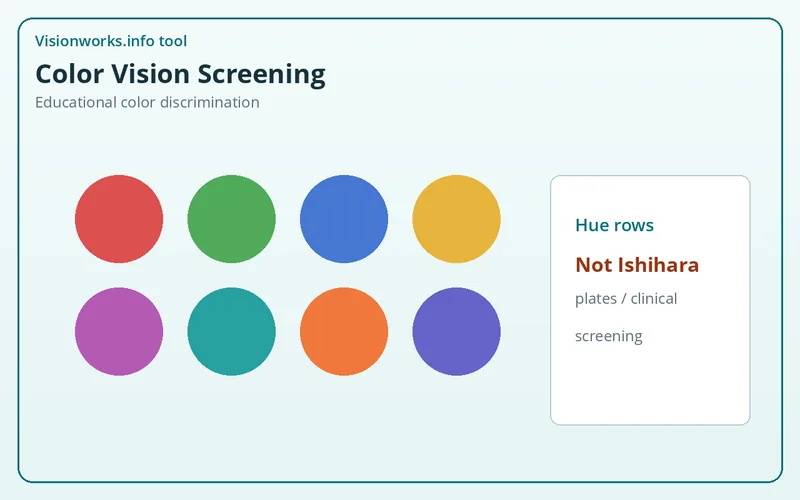Select the green color circle
The height and width of the screenshot is (500, 800).
coord(231,219)
